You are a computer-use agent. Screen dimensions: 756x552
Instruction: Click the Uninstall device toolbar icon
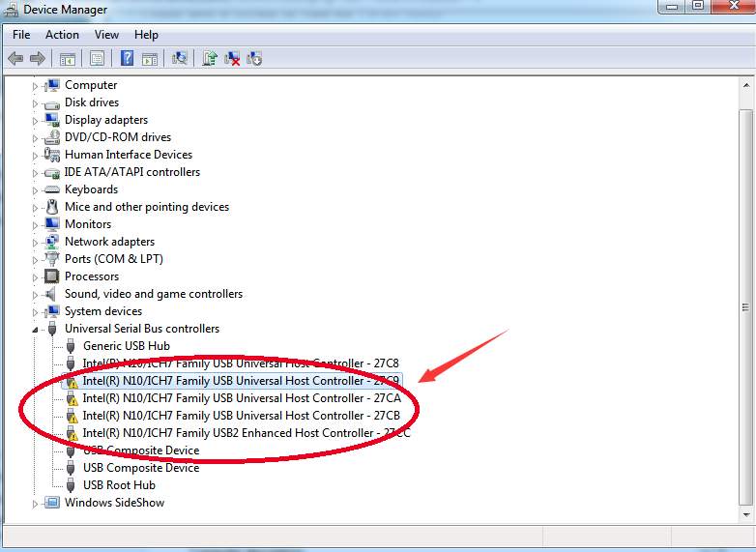[232, 58]
